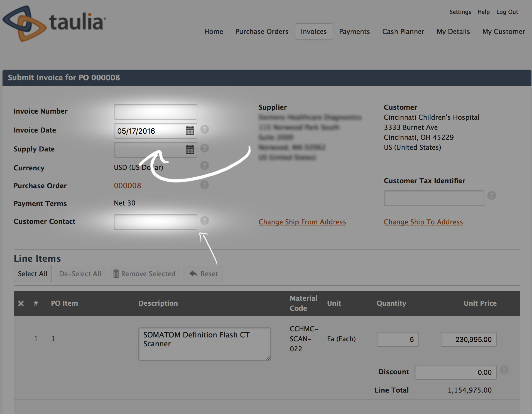Show help icon next to Purchase Order

(x=205, y=185)
